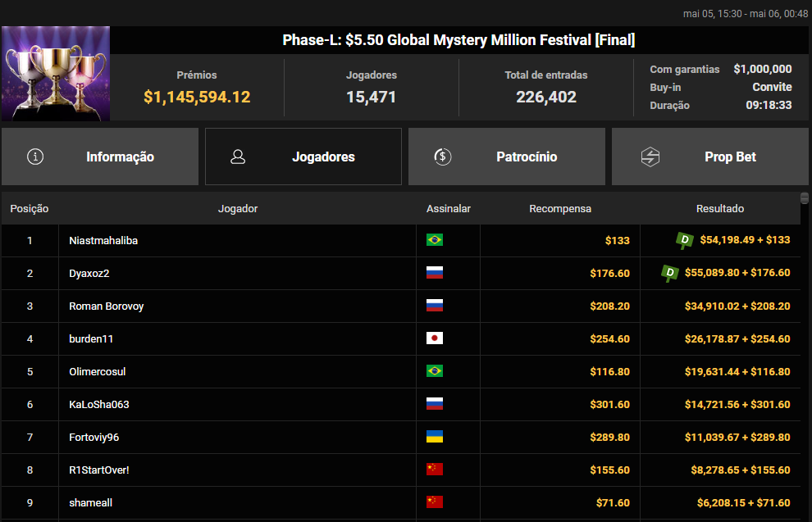812x522 pixels.
Task: Sort by Jogador column header
Action: point(238,208)
